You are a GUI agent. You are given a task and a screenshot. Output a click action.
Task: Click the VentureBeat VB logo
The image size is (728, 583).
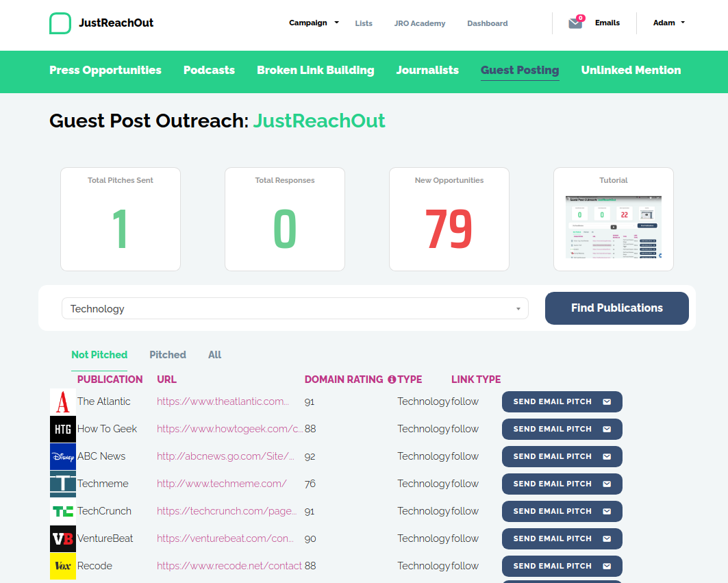tap(63, 539)
